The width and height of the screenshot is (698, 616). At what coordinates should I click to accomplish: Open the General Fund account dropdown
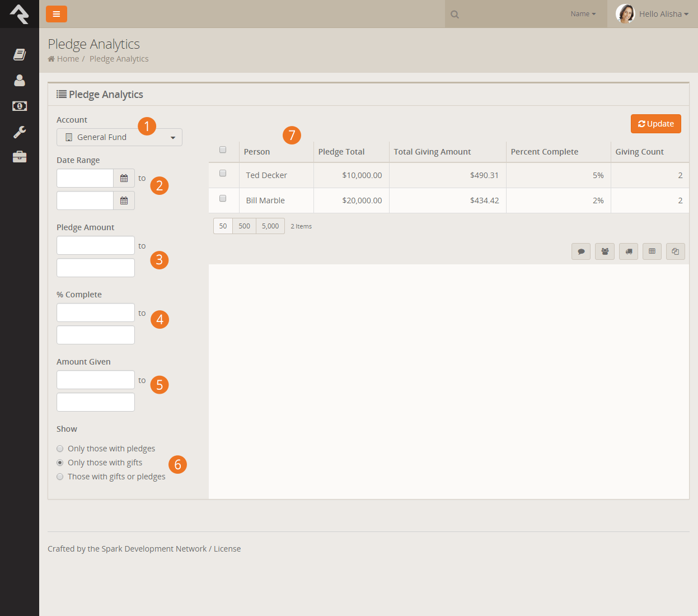(x=119, y=137)
